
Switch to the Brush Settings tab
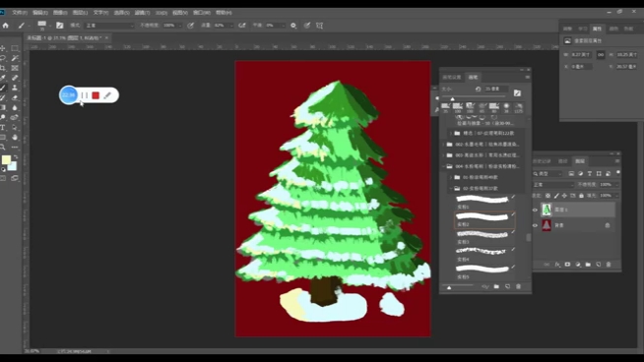click(x=452, y=77)
